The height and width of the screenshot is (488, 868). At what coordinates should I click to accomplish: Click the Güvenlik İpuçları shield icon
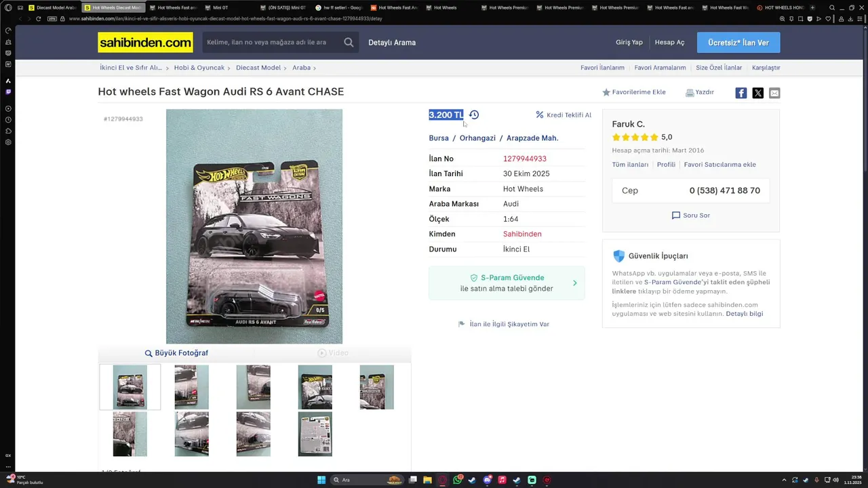[x=618, y=256]
